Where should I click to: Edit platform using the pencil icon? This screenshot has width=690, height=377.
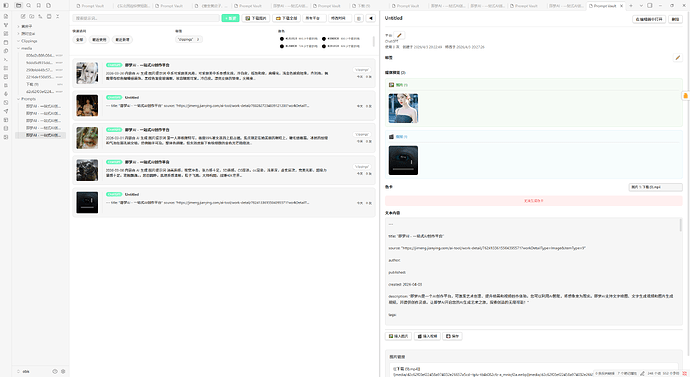[x=399, y=35]
